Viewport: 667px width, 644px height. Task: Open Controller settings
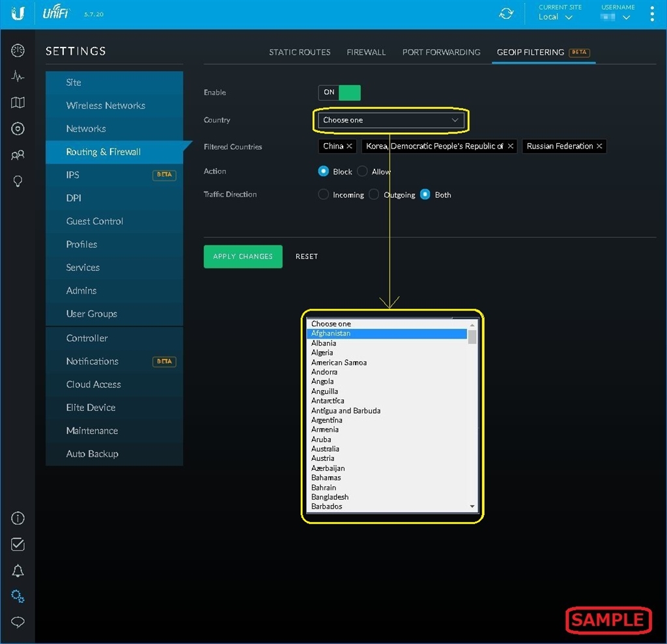click(x=114, y=338)
